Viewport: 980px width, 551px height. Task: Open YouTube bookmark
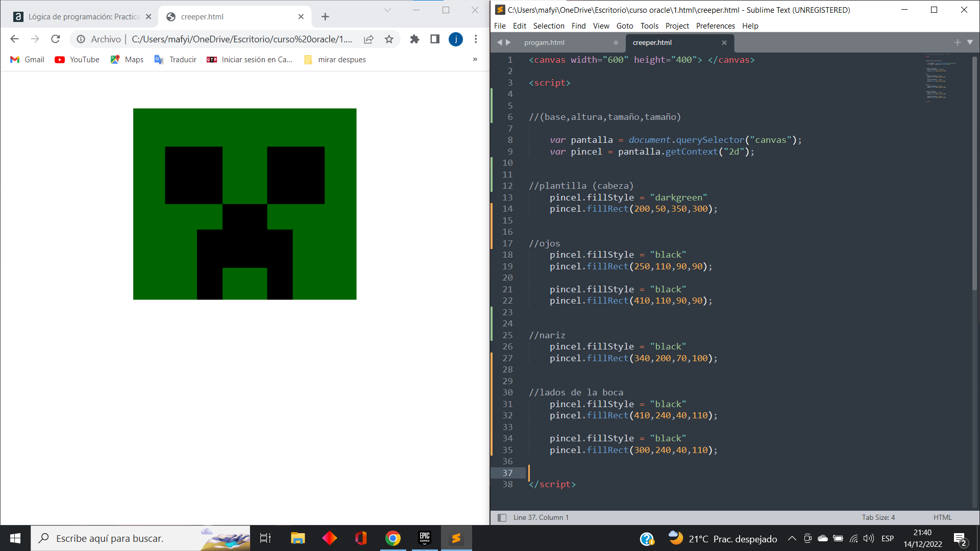pyautogui.click(x=77, y=60)
